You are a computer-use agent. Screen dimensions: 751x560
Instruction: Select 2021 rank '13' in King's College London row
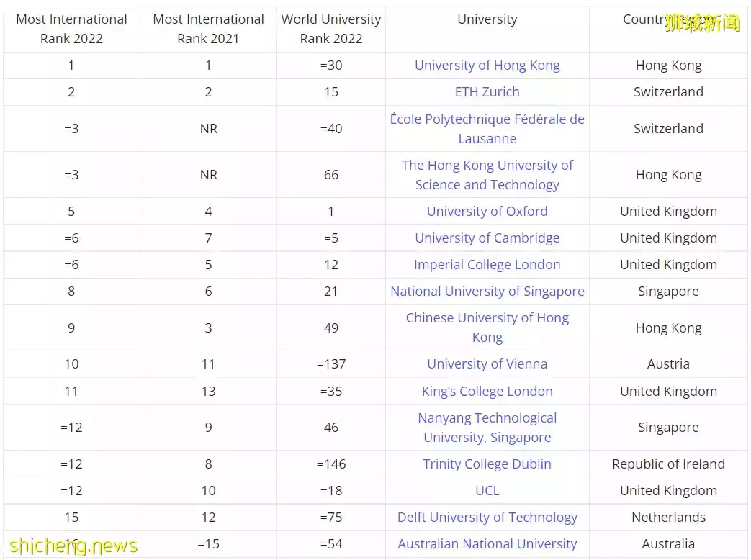pos(208,391)
